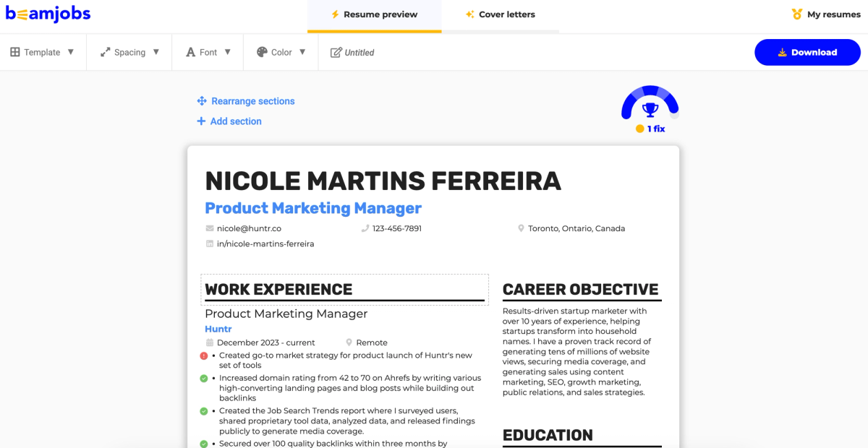Click the lightning bolt icon in Resume preview
The height and width of the screenshot is (448, 868).
coord(335,14)
